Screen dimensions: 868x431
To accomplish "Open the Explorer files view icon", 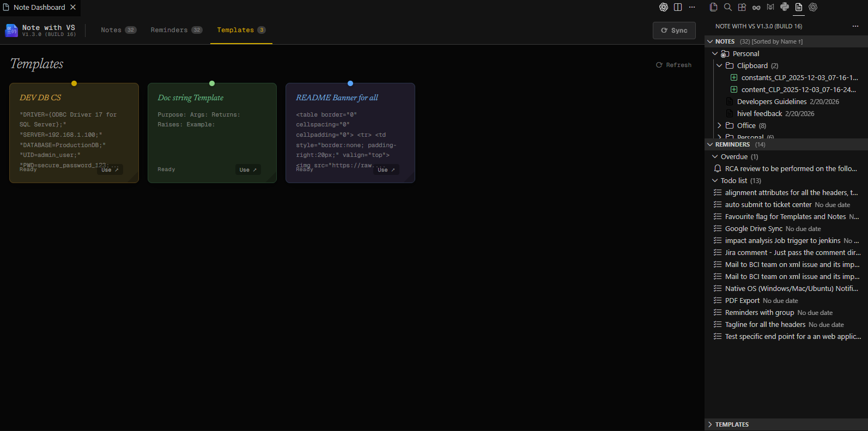I will click(x=714, y=7).
